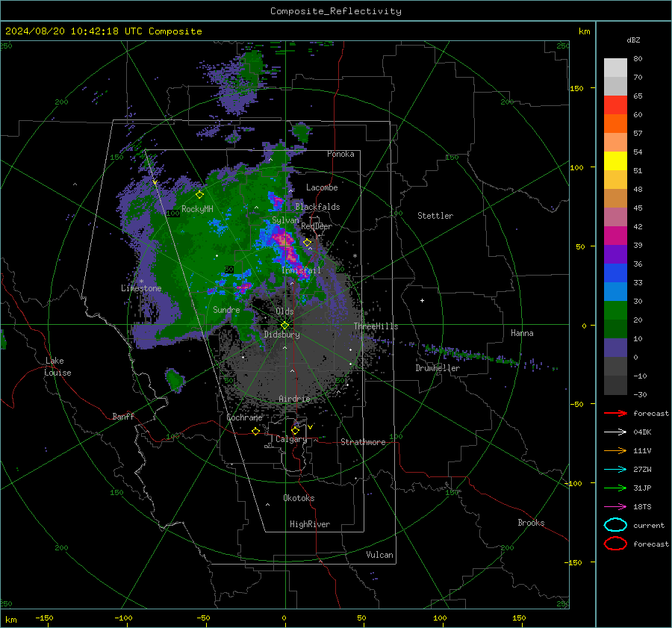This screenshot has width=672, height=628.
Task: Click the red forecast arrow in legend
Action: point(615,413)
